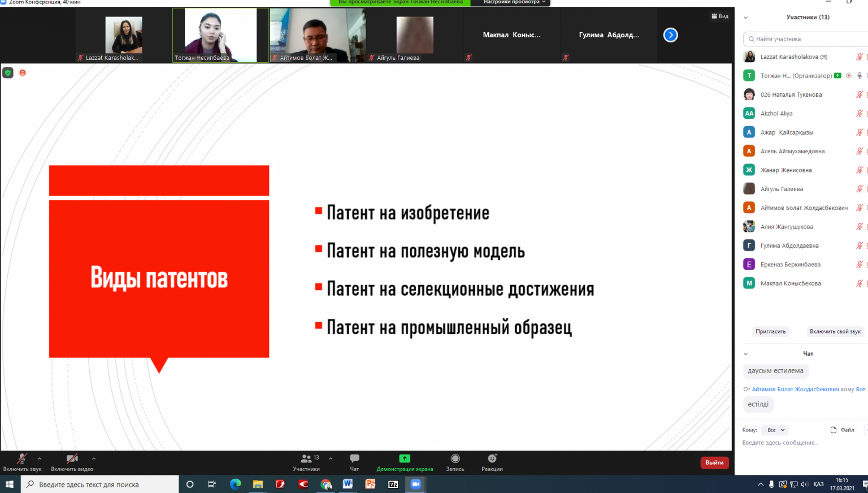Screen dimensions: 868x493
Task: Click the green encryption shield icon
Action: 8,73
